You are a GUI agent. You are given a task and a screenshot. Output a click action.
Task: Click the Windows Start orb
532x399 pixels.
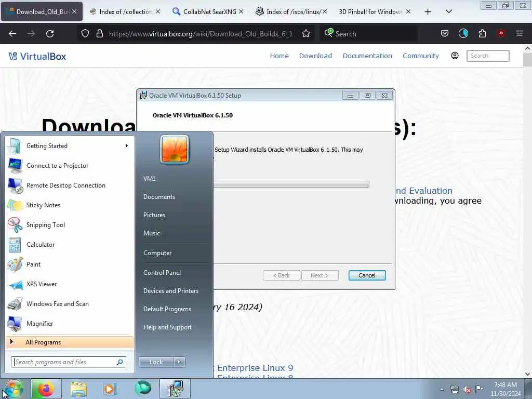pyautogui.click(x=14, y=389)
